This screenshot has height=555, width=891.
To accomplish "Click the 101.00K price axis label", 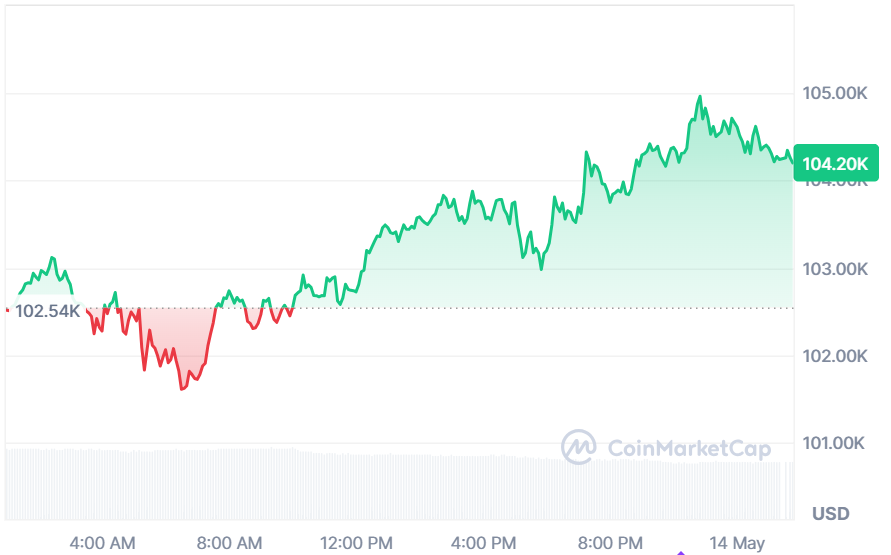I will tap(835, 443).
